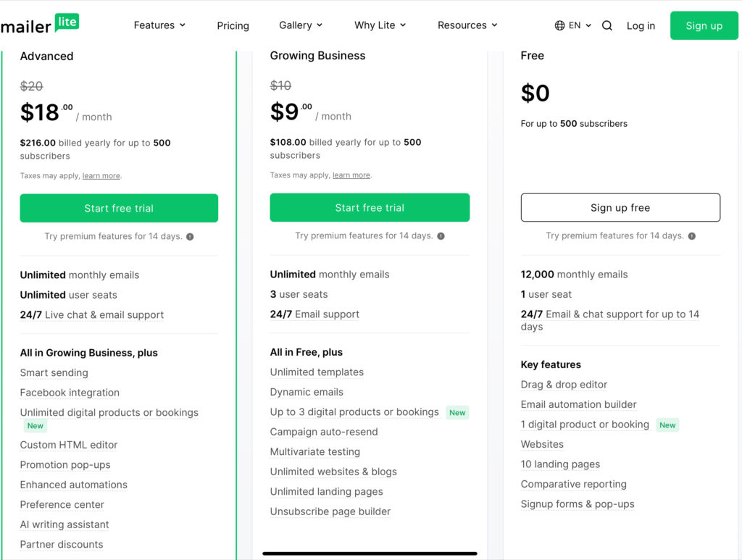
Task: Click the MailerLite logo
Action: click(40, 22)
